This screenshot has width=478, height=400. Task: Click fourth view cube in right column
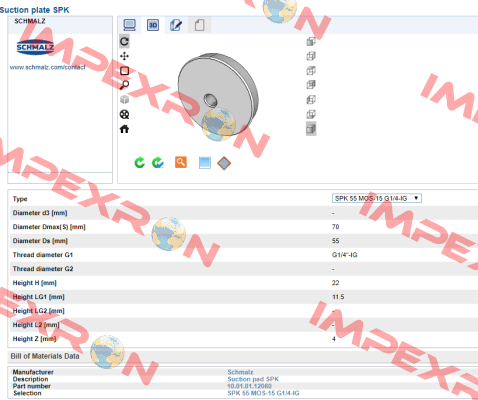[x=311, y=85]
